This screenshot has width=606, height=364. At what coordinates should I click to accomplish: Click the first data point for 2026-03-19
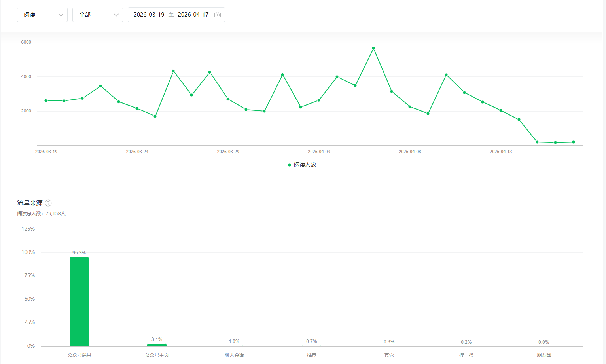46,101
